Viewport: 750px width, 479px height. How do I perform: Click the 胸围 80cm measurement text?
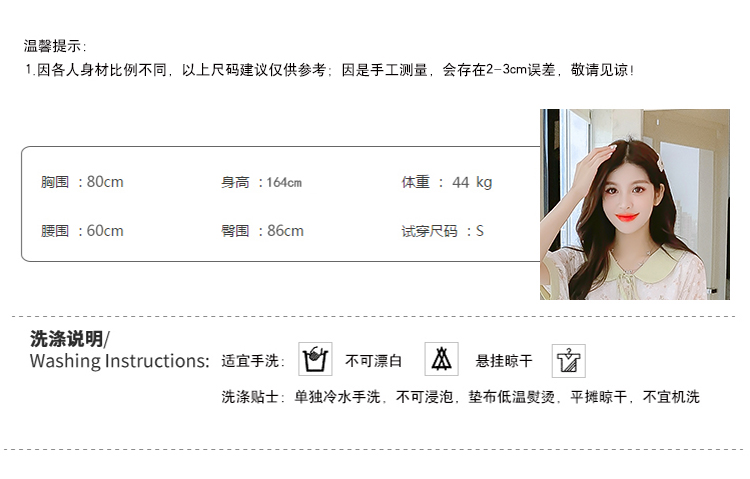point(82,182)
